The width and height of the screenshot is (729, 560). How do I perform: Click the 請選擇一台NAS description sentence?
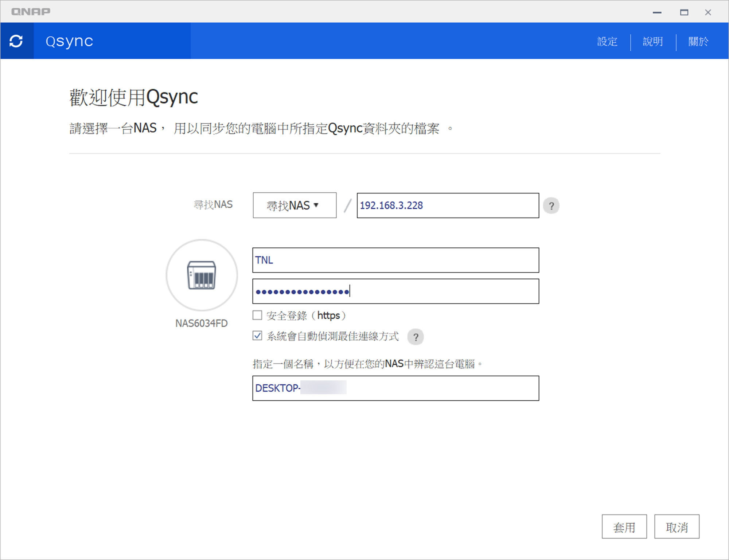pyautogui.click(x=261, y=128)
